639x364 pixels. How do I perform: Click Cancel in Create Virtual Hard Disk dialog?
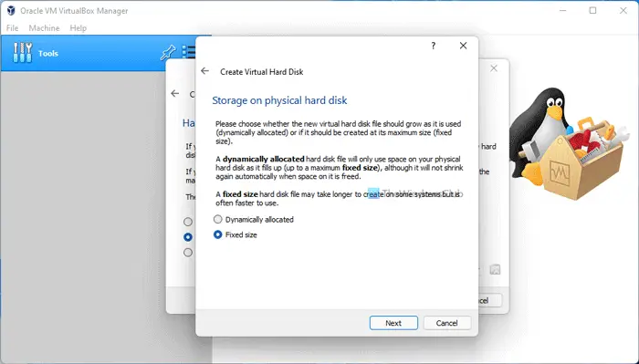(447, 323)
